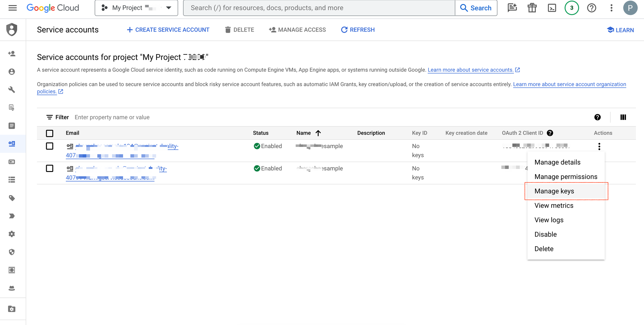Open Learn more about service accounts link

pyautogui.click(x=470, y=70)
